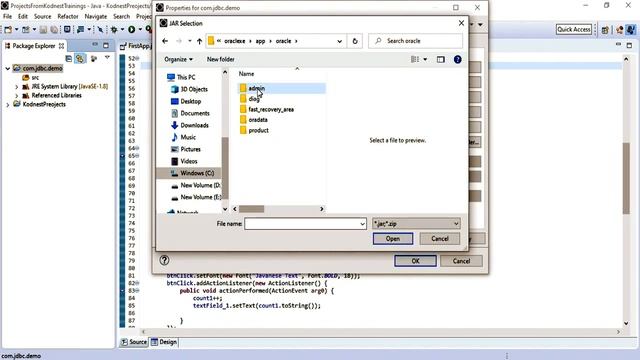
Task: Select the fast_recovery_area folder
Action: [x=282, y=109]
